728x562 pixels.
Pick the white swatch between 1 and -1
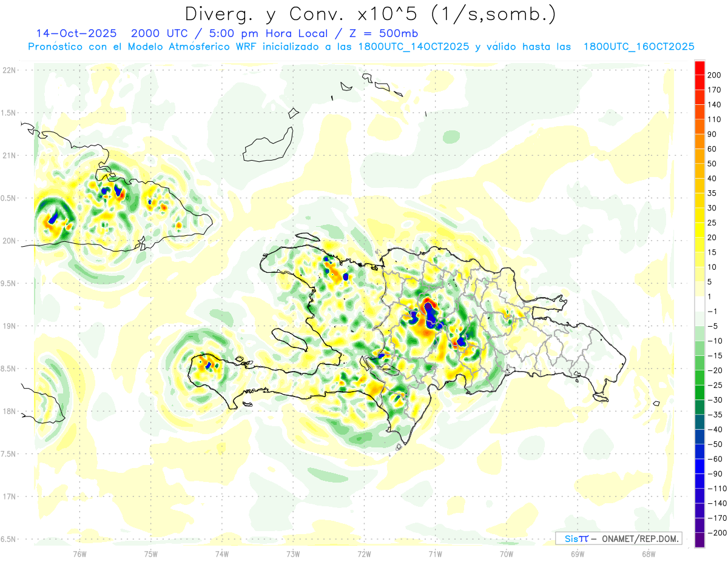pos(699,304)
